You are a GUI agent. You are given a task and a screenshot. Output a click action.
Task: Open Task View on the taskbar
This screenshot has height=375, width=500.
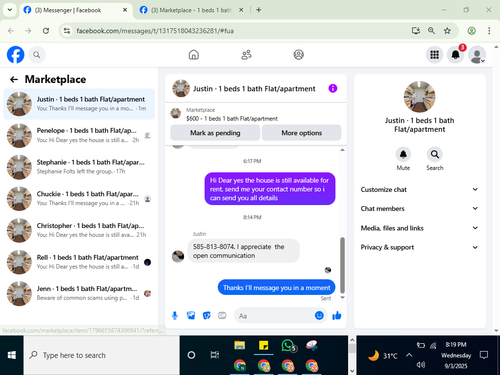click(x=215, y=355)
